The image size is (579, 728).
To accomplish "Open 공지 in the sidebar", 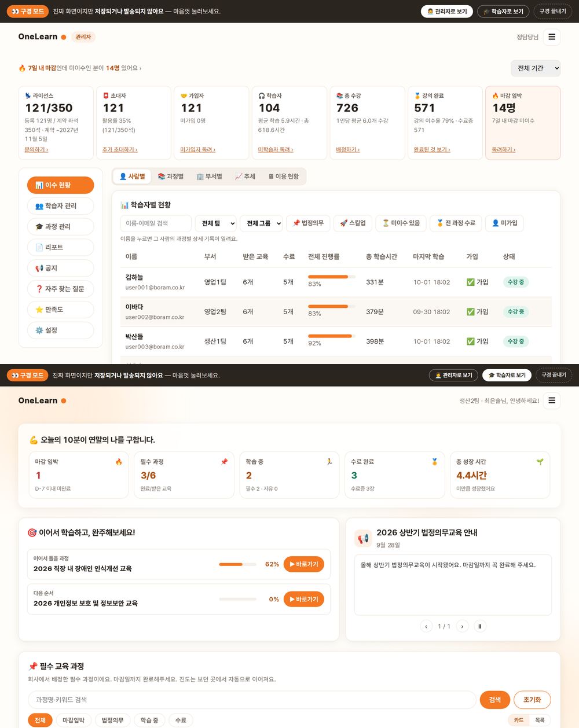I will (60, 269).
